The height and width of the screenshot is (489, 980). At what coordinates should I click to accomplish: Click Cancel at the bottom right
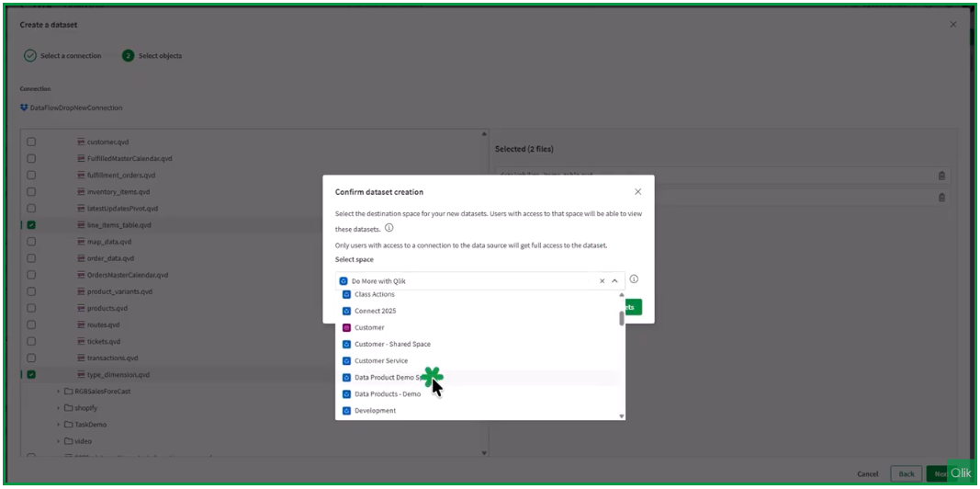pyautogui.click(x=867, y=474)
